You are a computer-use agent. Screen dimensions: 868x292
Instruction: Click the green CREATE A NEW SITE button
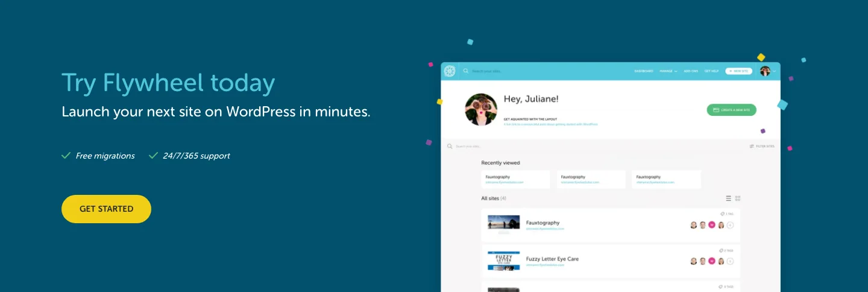(731, 110)
